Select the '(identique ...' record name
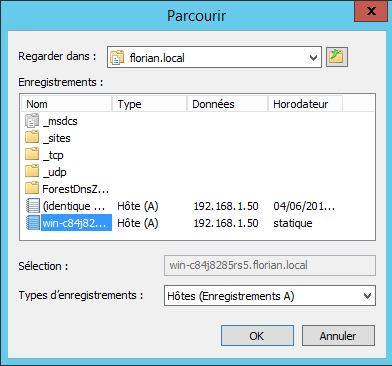Viewport: 392px width, 366px height. (74, 206)
